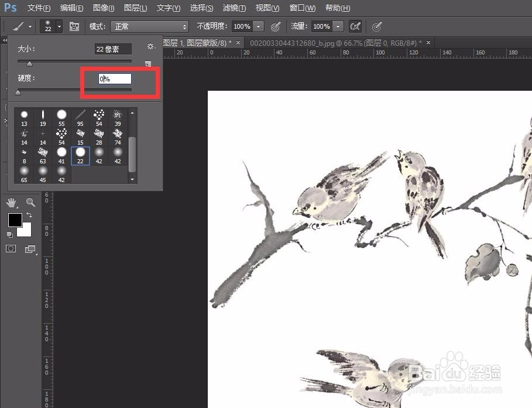Open the 窗口 menu

[303, 8]
